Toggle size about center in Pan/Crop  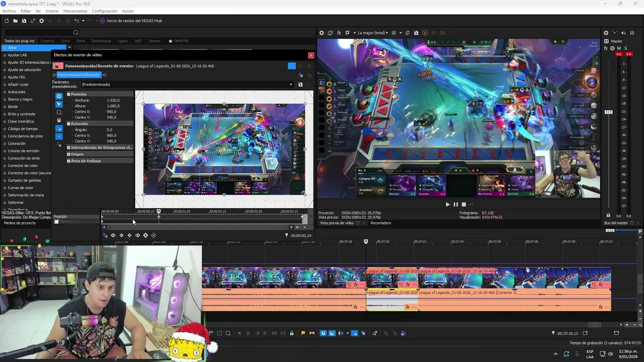click(59, 136)
